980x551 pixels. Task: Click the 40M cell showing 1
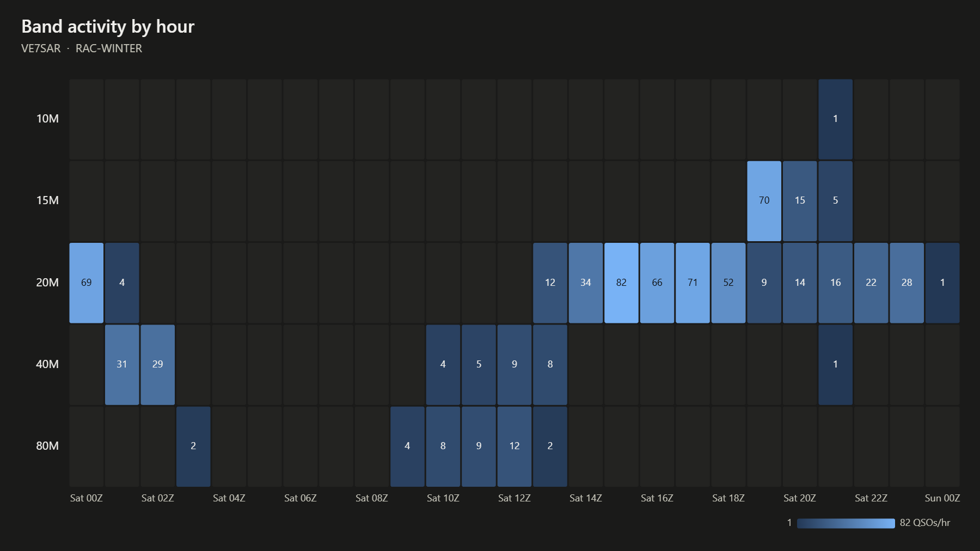point(835,364)
